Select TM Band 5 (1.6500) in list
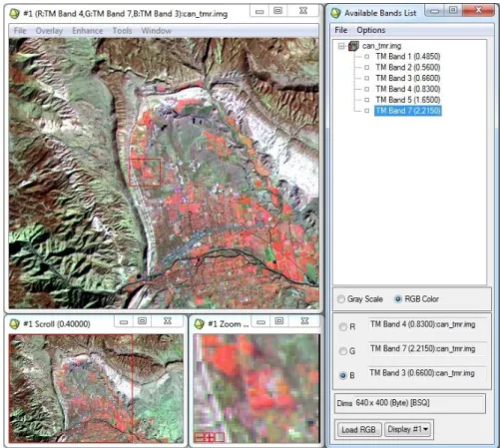Image resolution: width=500 pixels, height=448 pixels. [408, 100]
